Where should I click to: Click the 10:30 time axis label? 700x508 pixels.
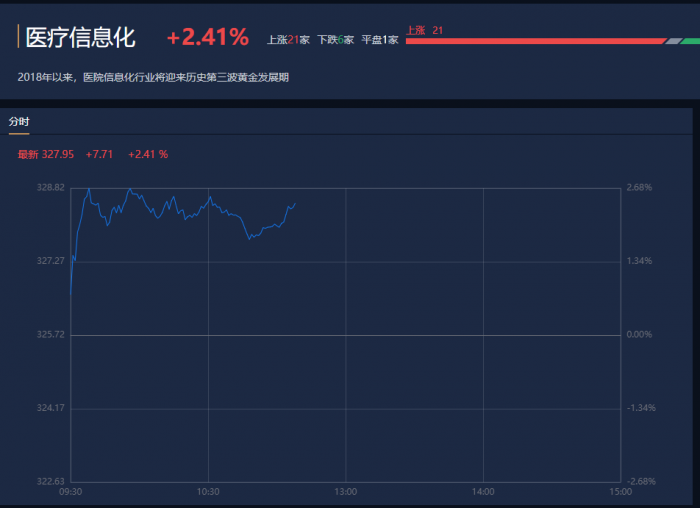coord(208,492)
